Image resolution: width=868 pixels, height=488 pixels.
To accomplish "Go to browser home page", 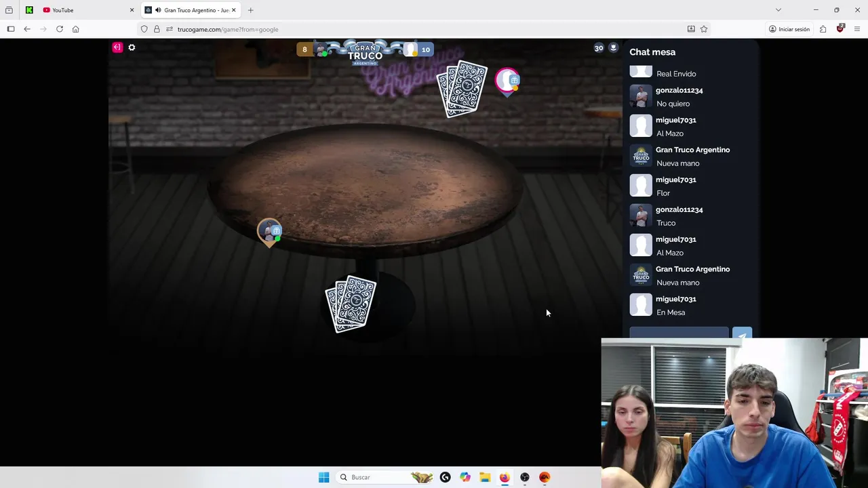I will click(x=76, y=29).
